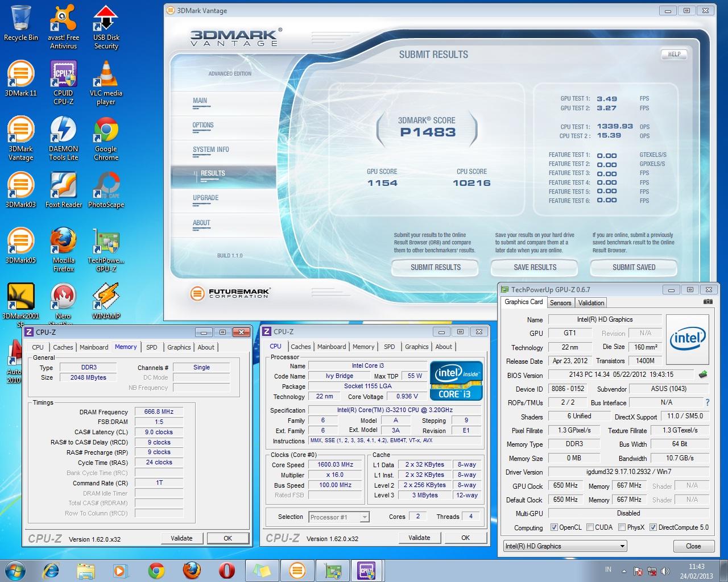This screenshot has height=582, width=728.
Task: Open Opera browser from taskbar
Action: [x=226, y=571]
